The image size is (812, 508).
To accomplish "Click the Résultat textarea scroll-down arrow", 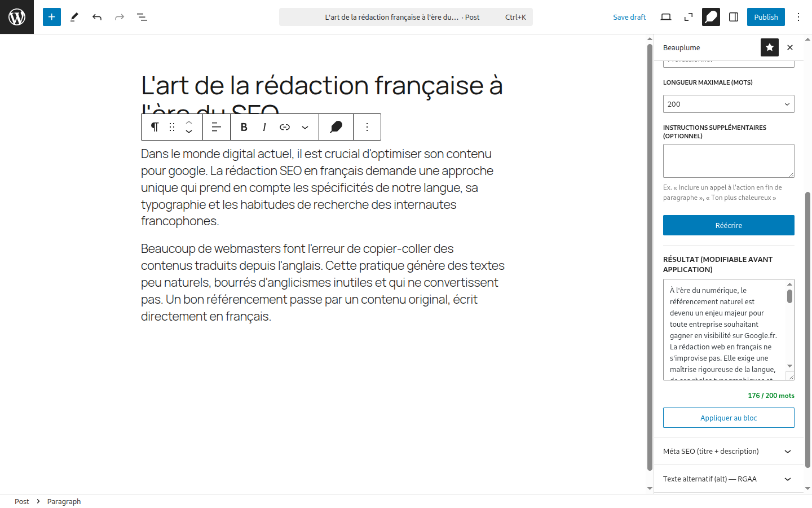I will click(789, 366).
